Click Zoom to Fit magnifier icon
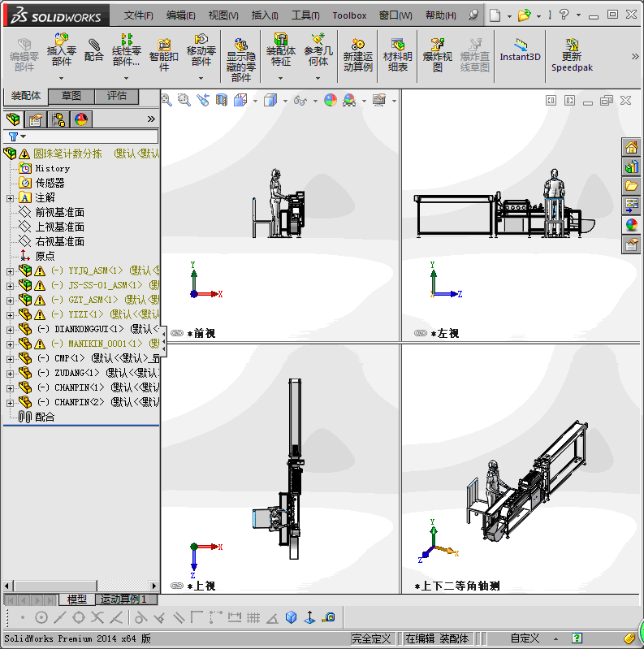644x649 pixels. point(166,100)
